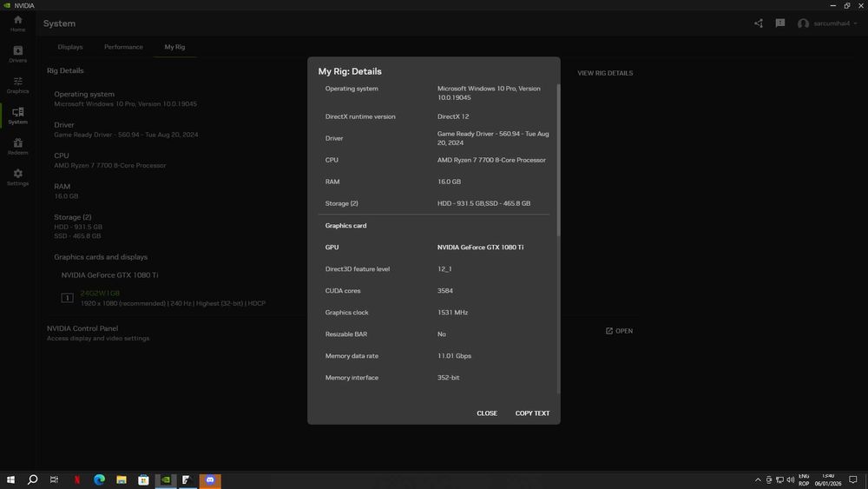868x489 pixels.
Task: Open the Windows Start menu
Action: 10,479
